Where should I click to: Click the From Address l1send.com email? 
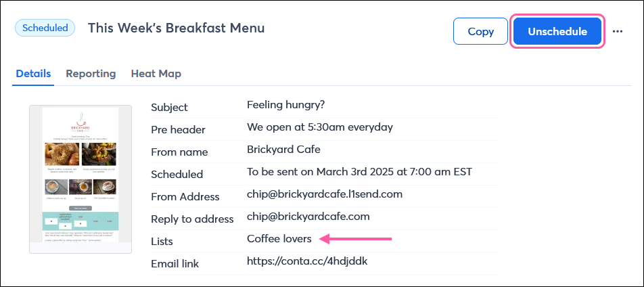(x=325, y=194)
